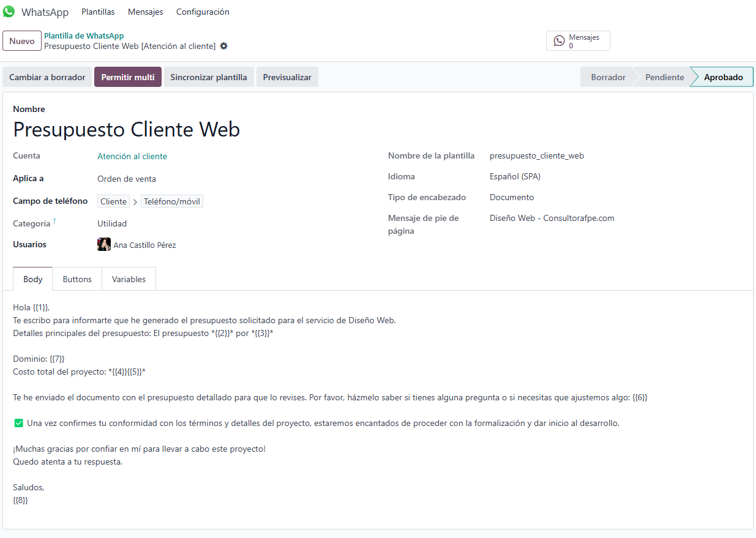Screen dimensions: 756x538
Task: Switch to the Buttons tab
Action: pos(77,279)
